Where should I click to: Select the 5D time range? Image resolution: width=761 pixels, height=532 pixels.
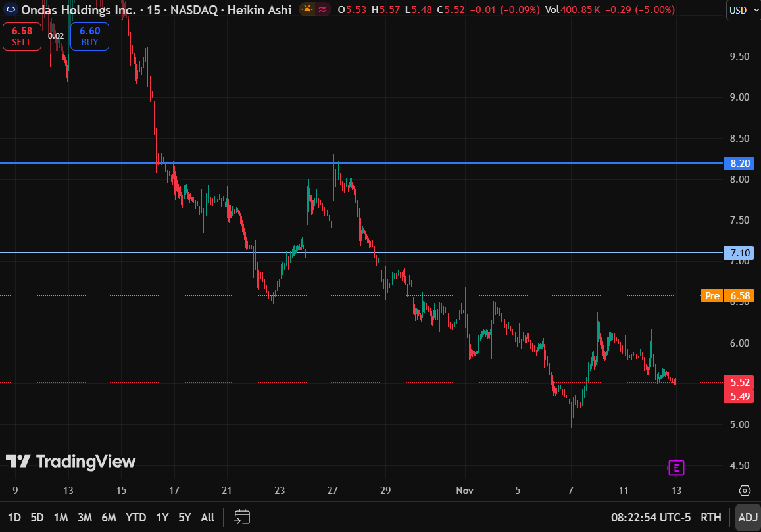pos(37,518)
